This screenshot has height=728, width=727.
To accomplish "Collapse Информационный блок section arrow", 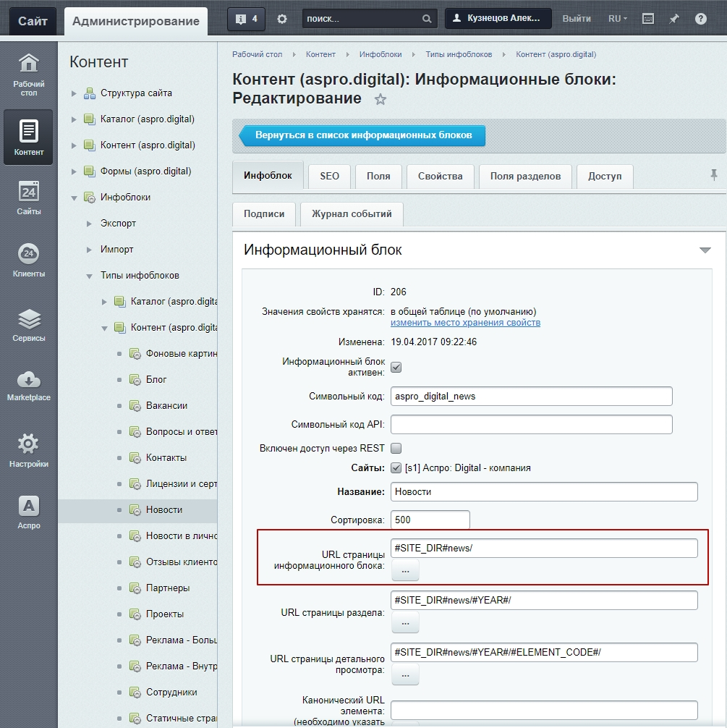I will 705,250.
